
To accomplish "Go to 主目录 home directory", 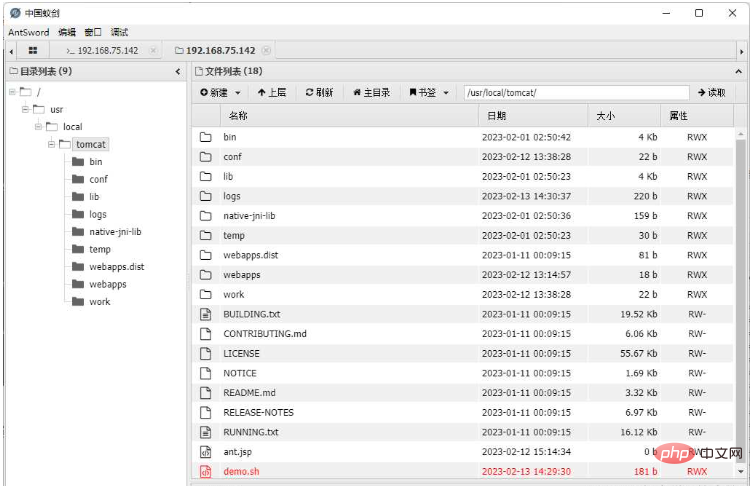I will click(x=372, y=92).
